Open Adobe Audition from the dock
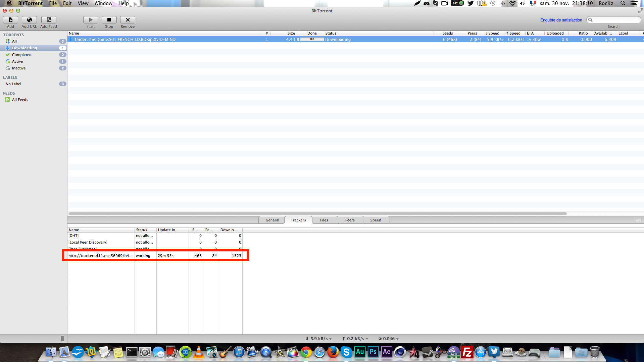The height and width of the screenshot is (362, 644). (360, 352)
